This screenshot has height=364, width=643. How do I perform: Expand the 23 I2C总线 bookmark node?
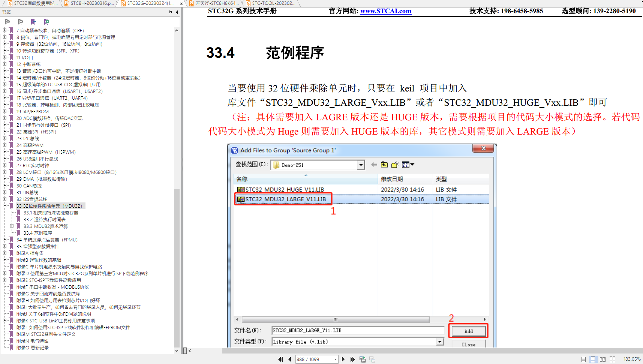(5, 138)
